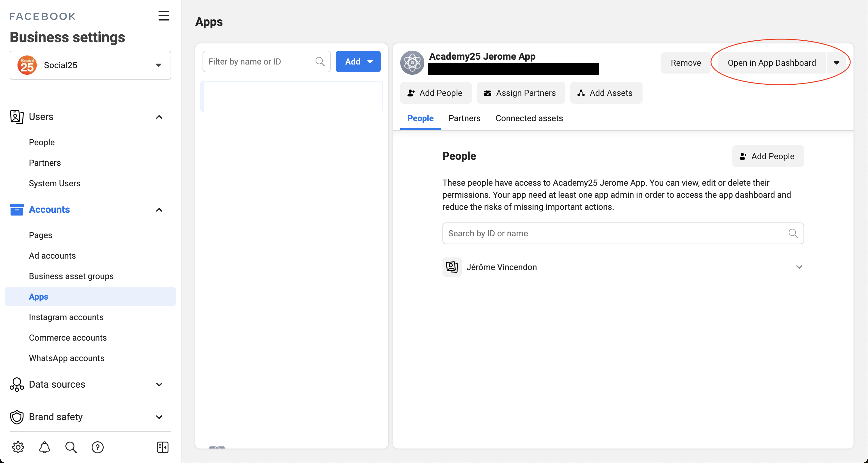Switch to the Partners tab
The width and height of the screenshot is (868, 463).
tap(464, 118)
